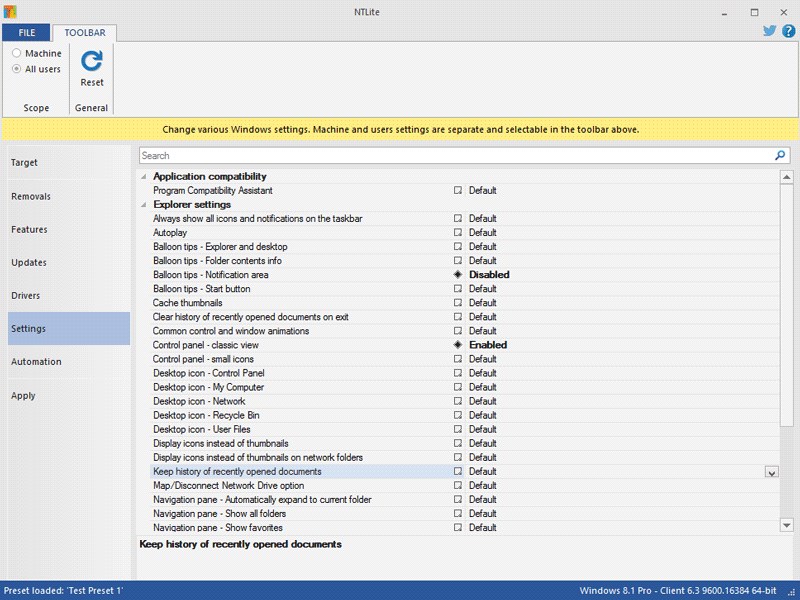Image resolution: width=800 pixels, height=600 pixels.
Task: Open the Twitter link icon
Action: (x=770, y=31)
